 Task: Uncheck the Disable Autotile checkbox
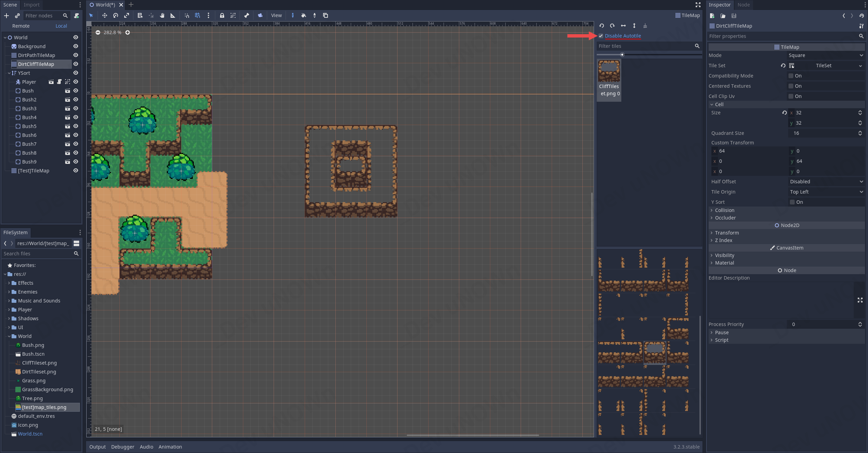pos(601,36)
